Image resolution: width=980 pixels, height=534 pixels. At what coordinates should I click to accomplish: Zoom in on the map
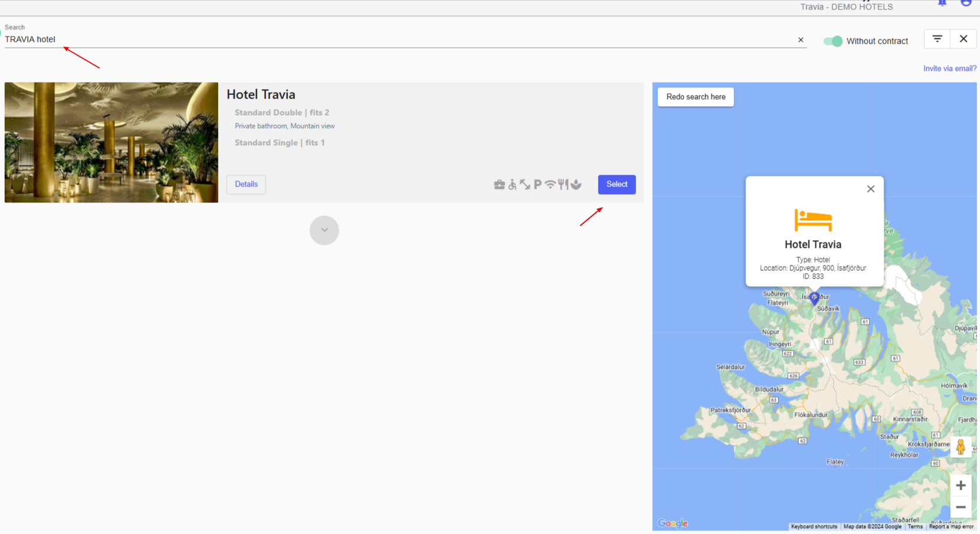point(961,486)
